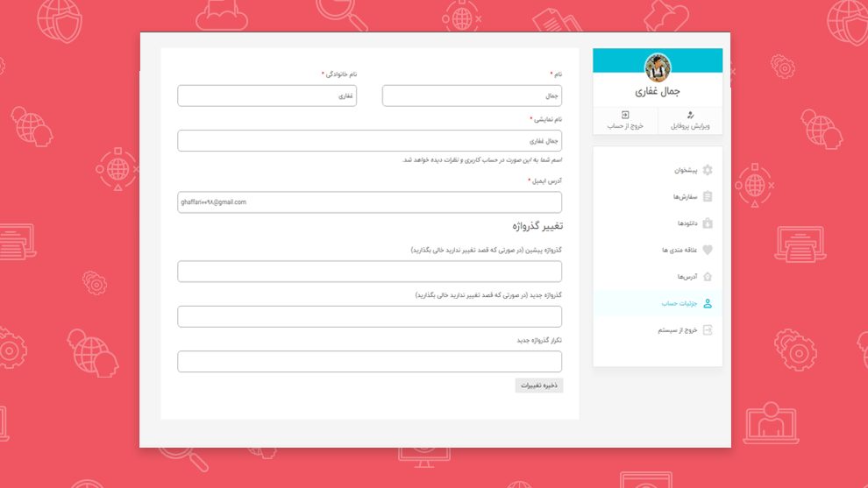
Task: Click the edit profile icon under user name
Action: (x=690, y=115)
